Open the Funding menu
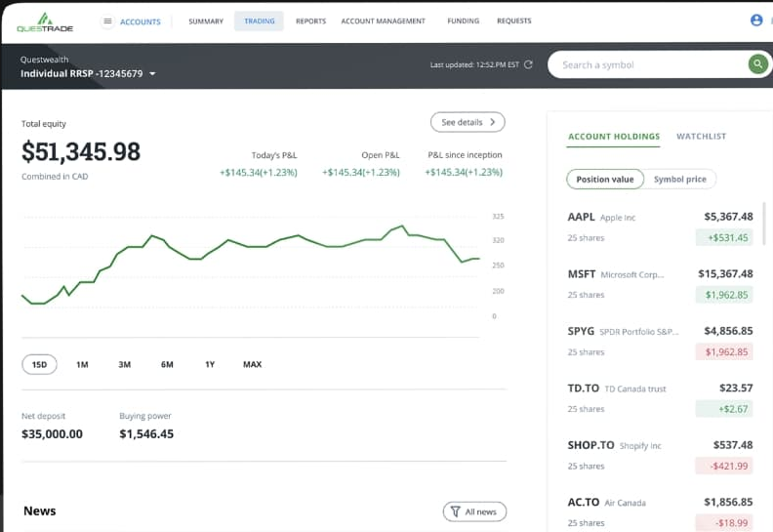773x532 pixels. [464, 20]
